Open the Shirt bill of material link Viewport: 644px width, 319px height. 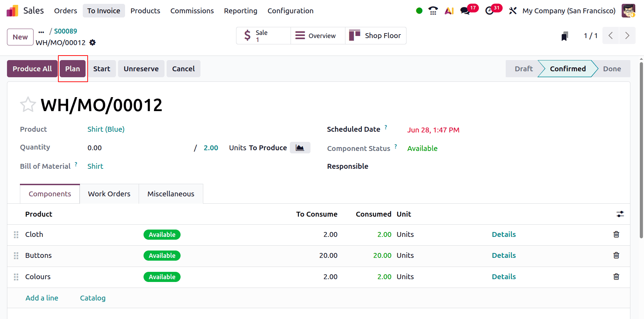[95, 166]
